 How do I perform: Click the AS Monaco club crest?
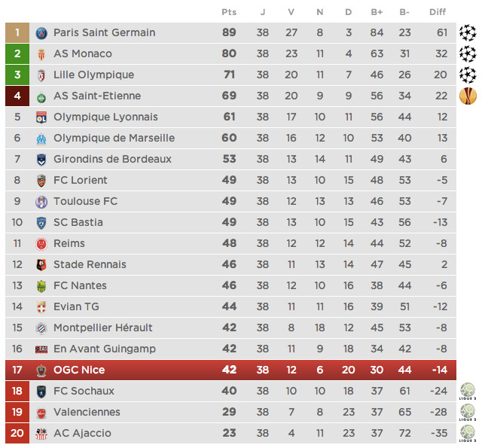click(41, 54)
